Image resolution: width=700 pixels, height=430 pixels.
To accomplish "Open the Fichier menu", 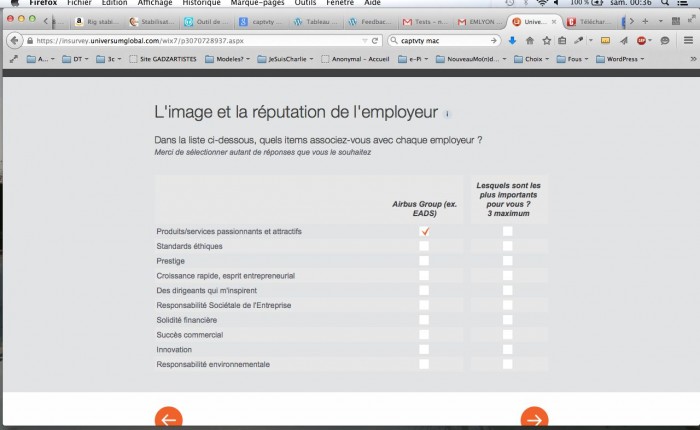I will (x=79, y=3).
